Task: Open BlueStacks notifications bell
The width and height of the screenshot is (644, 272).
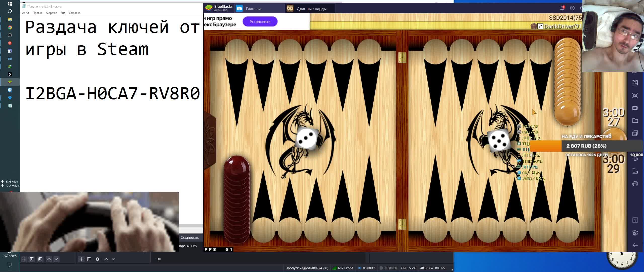Action: pos(562,8)
